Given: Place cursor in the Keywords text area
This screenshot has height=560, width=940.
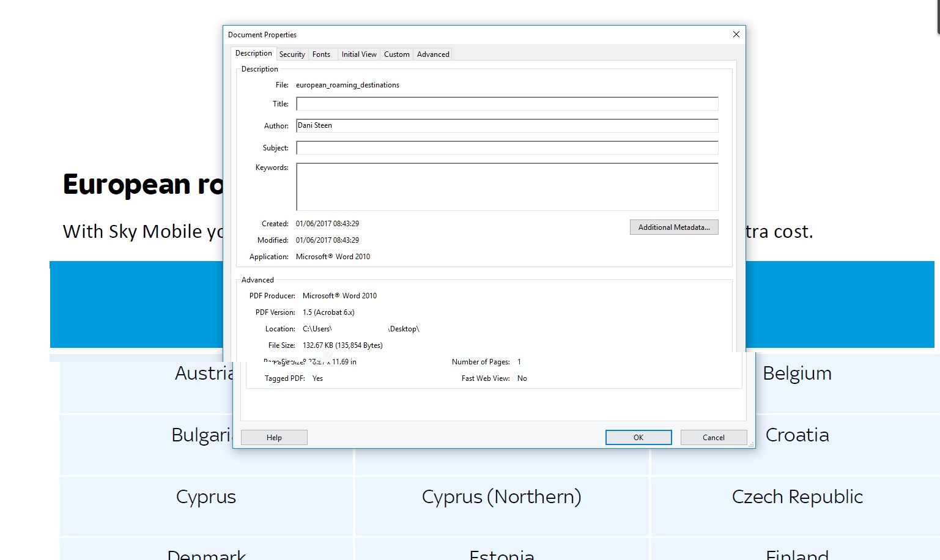Looking at the screenshot, I should [x=507, y=186].
